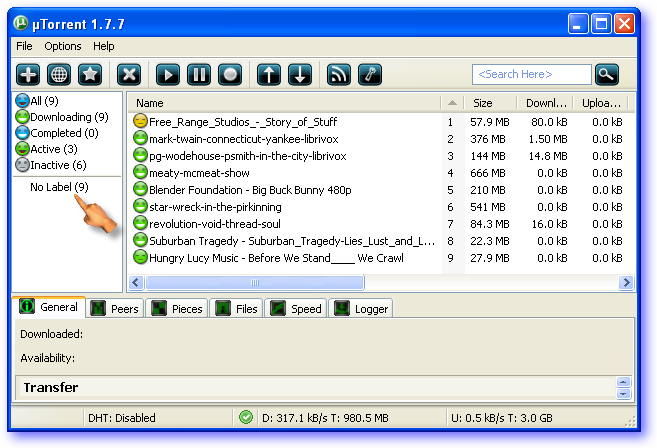
Task: Switch to the Logger tab
Action: (361, 309)
